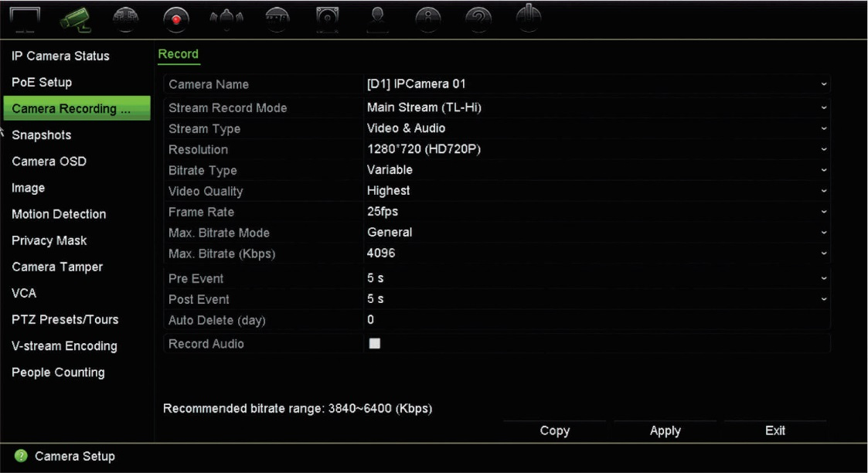Open the Frame Rate dropdown
This screenshot has width=868, height=473.
[596, 211]
